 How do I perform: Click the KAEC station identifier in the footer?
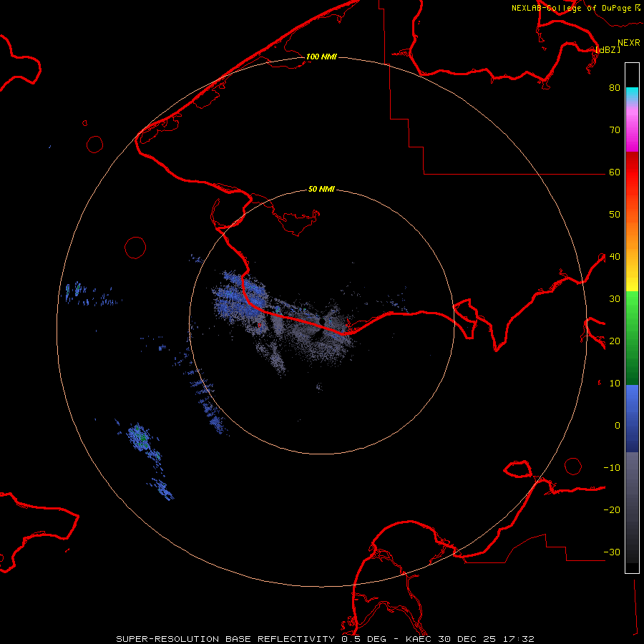pos(420,639)
